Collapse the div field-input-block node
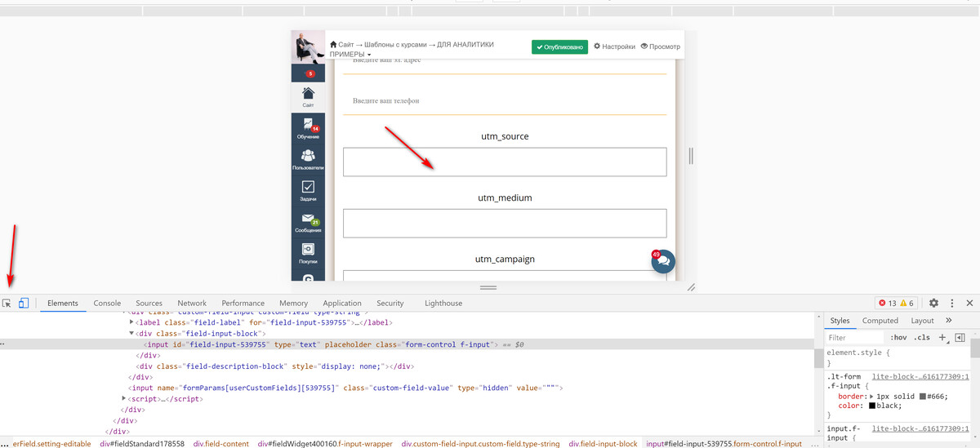The height and width of the screenshot is (448, 980). coord(132,333)
